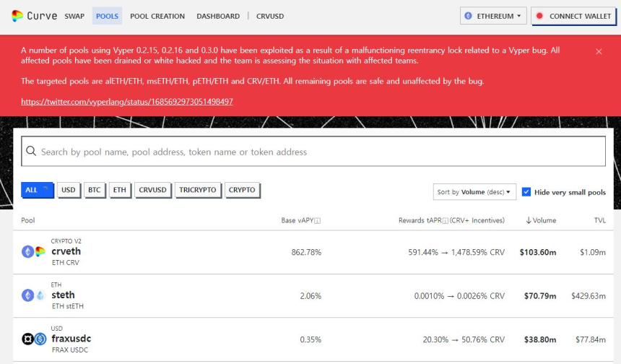Image resolution: width=621 pixels, height=364 pixels.
Task: Open the Sort by Volume dropdown
Action: click(474, 192)
